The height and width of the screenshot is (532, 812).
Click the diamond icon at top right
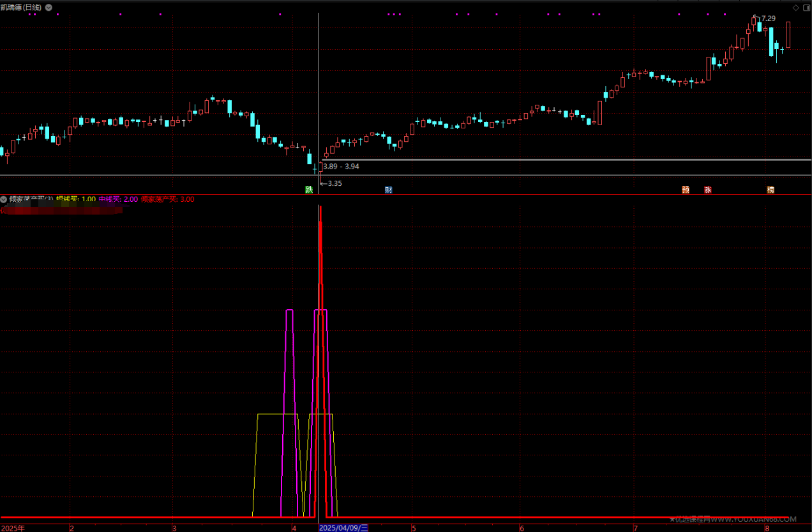[795, 8]
